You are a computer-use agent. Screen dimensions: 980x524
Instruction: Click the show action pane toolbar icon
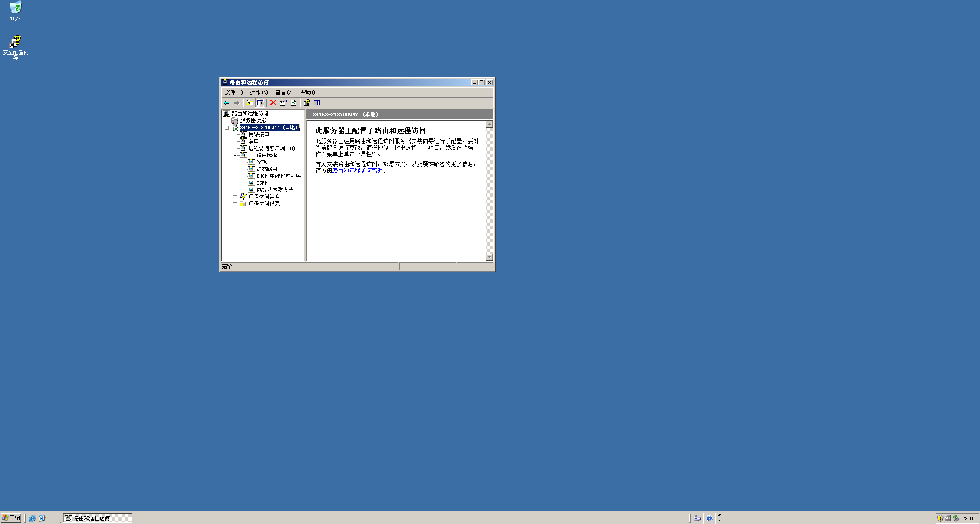317,103
